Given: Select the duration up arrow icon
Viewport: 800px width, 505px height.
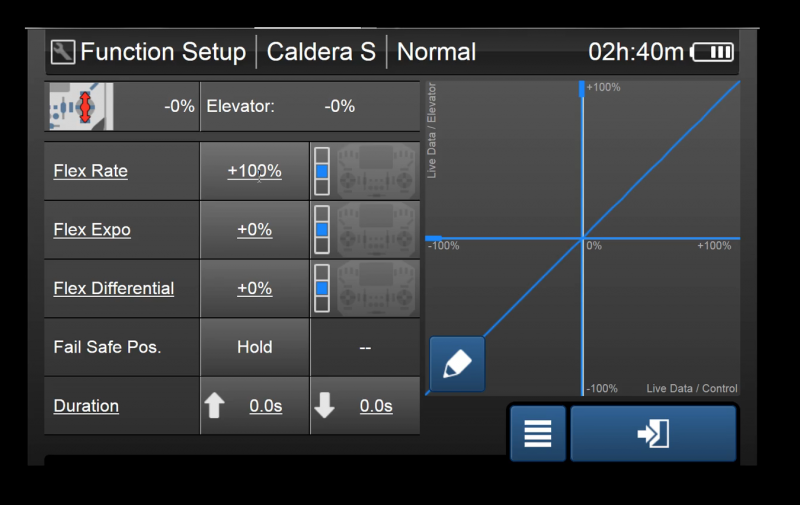Looking at the screenshot, I should [x=214, y=406].
